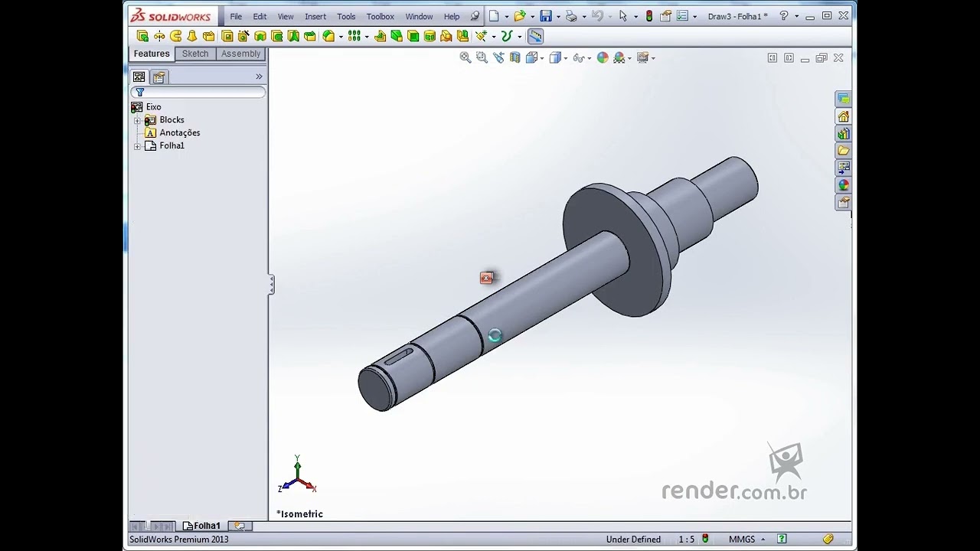The image size is (980, 551).
Task: Expand the FeatureManager chevron arrows
Action: click(259, 77)
